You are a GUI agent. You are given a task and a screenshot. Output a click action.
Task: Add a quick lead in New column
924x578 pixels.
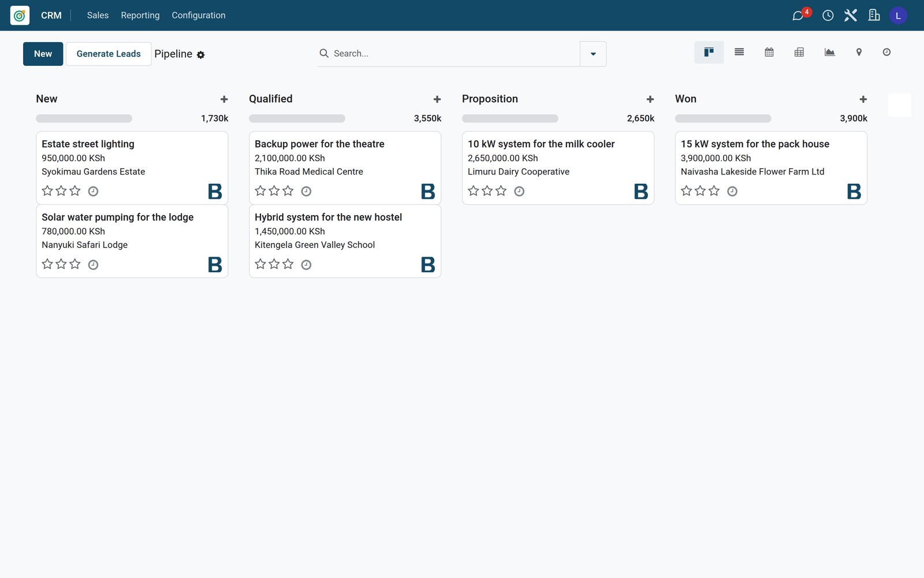(224, 99)
